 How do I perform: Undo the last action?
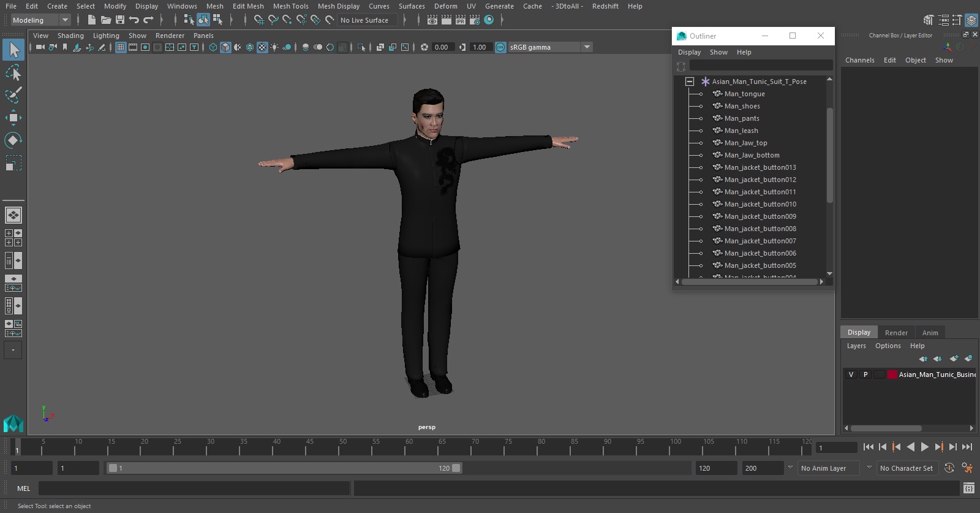click(134, 20)
